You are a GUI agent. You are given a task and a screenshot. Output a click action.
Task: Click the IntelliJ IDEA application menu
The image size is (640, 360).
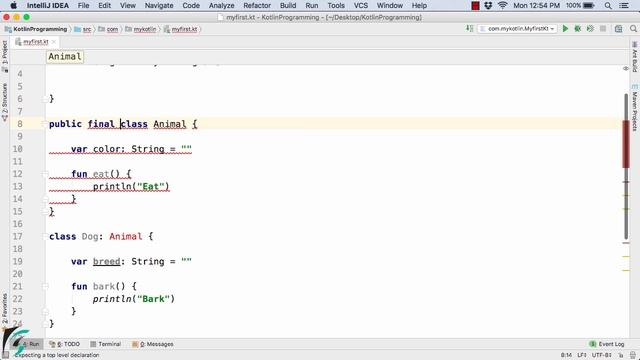(x=48, y=5)
